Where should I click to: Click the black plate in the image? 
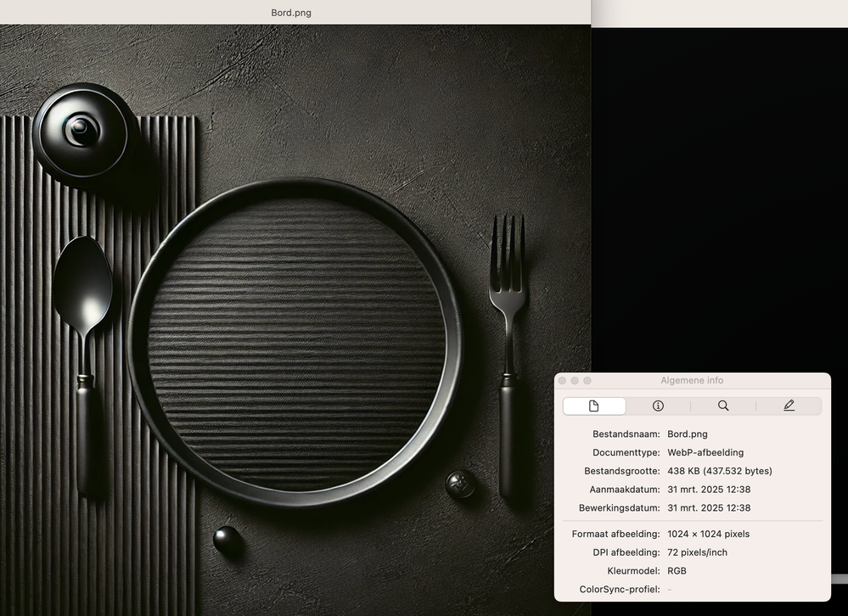coord(295,343)
